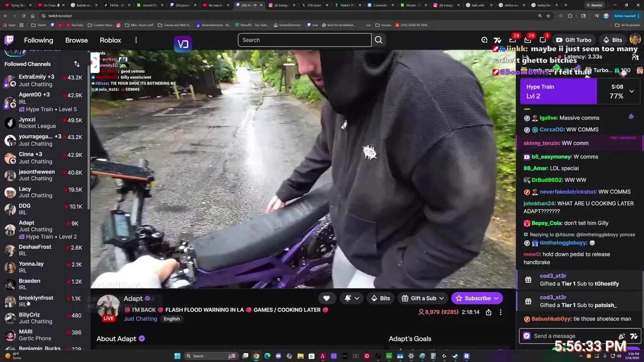644x362 pixels.
Task: Open Lacy channel in sidebar
Action: click(x=44, y=192)
